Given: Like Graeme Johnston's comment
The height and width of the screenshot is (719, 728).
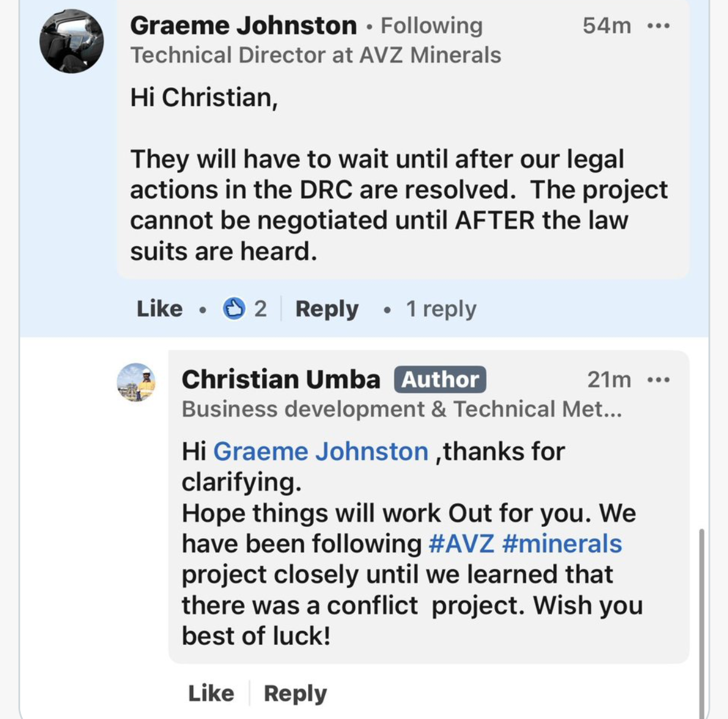Looking at the screenshot, I should [159, 309].
